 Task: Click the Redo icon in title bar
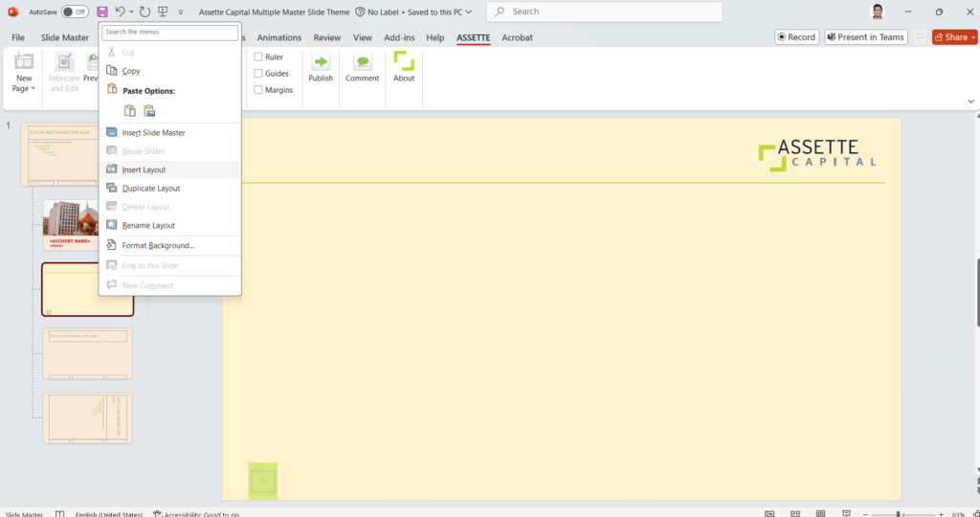point(145,11)
